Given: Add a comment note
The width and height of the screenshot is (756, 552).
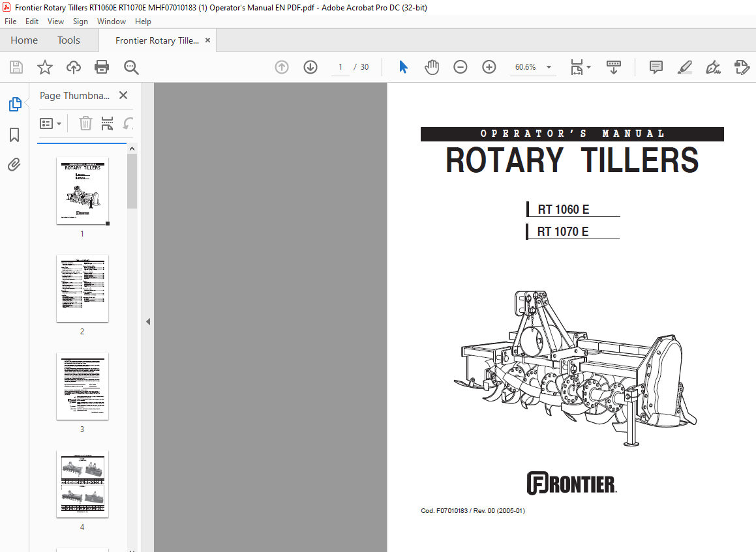Looking at the screenshot, I should (656, 67).
